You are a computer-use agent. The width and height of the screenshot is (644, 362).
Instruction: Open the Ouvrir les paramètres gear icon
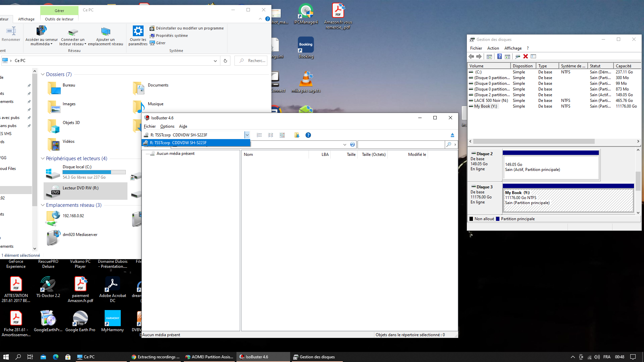coord(138,31)
